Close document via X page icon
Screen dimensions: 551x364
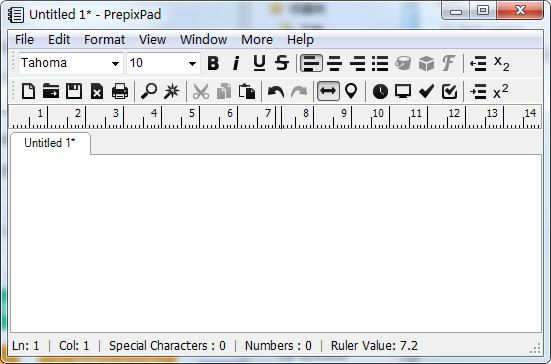coord(97,91)
